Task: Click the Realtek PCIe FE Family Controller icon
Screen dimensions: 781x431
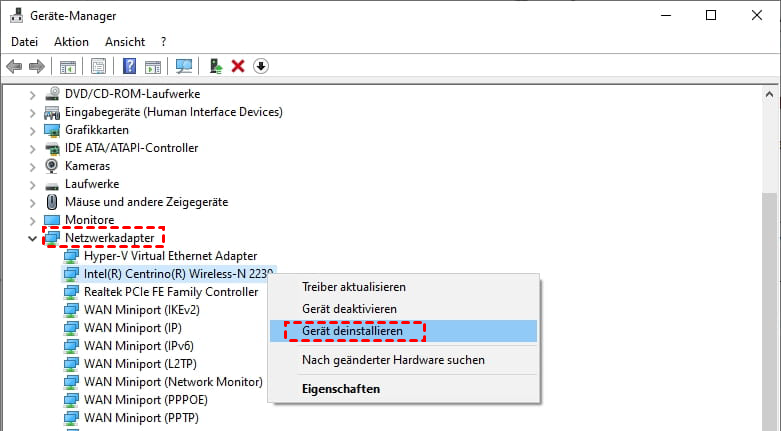Action: click(x=71, y=292)
